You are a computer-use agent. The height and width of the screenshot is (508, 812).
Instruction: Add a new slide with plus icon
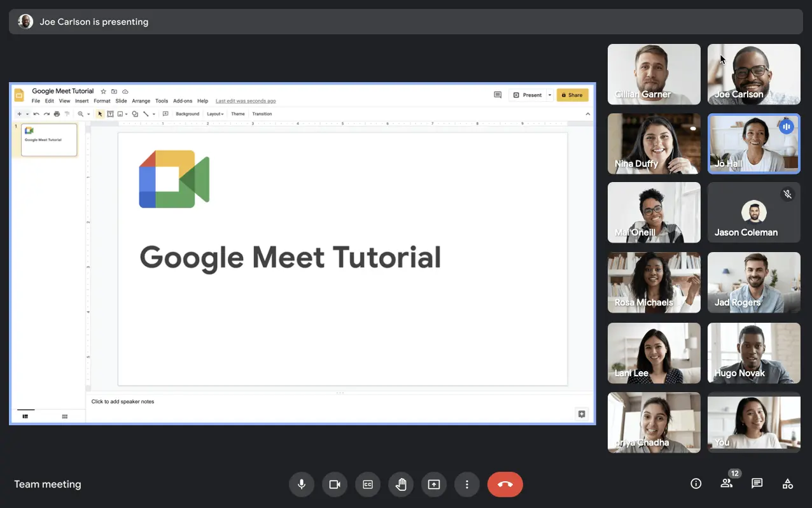point(19,114)
